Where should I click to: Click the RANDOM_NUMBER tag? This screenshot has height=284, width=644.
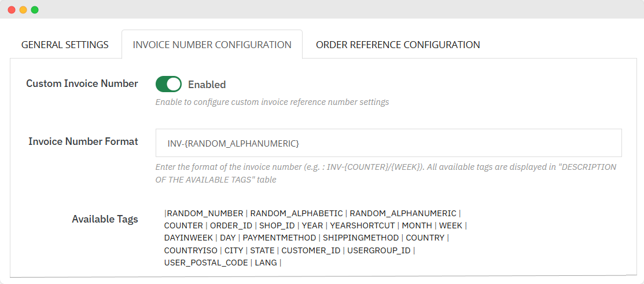[205, 213]
